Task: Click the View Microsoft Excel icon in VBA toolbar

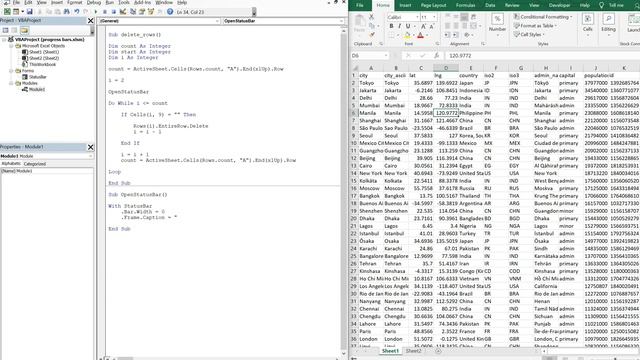Action: coord(7,12)
